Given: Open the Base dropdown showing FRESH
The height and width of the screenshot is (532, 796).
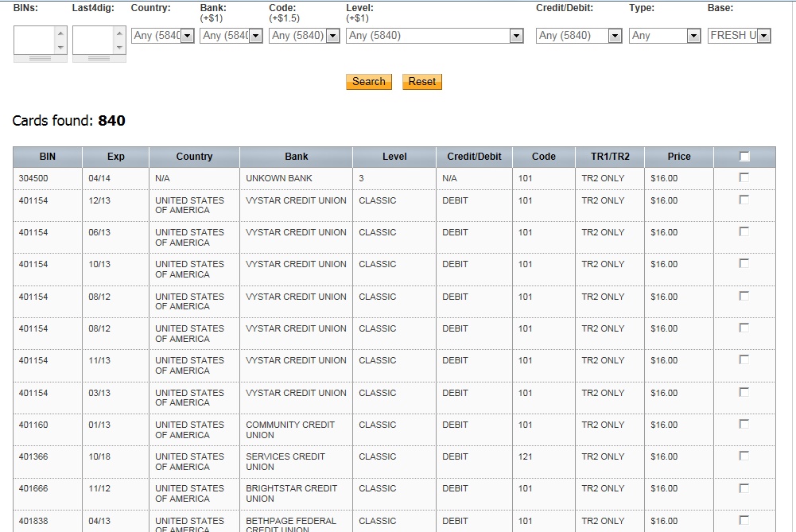Looking at the screenshot, I should [740, 36].
